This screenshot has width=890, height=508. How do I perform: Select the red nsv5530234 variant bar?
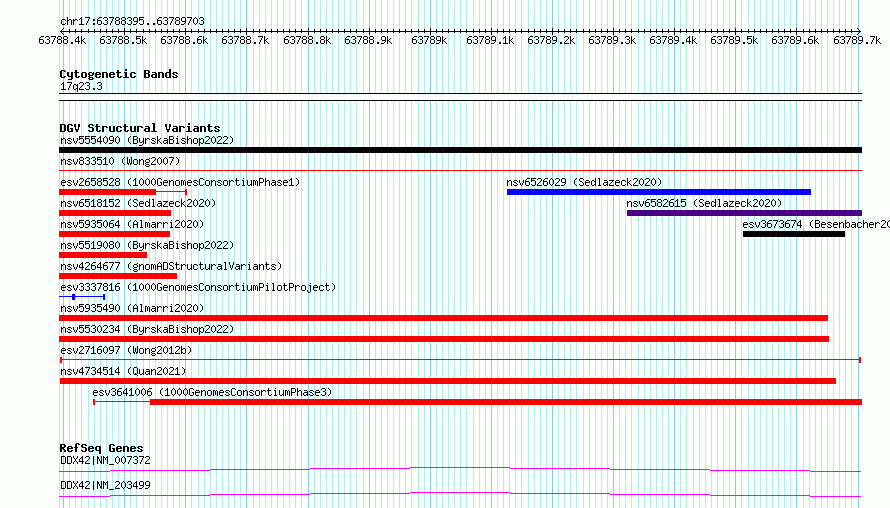[444, 339]
